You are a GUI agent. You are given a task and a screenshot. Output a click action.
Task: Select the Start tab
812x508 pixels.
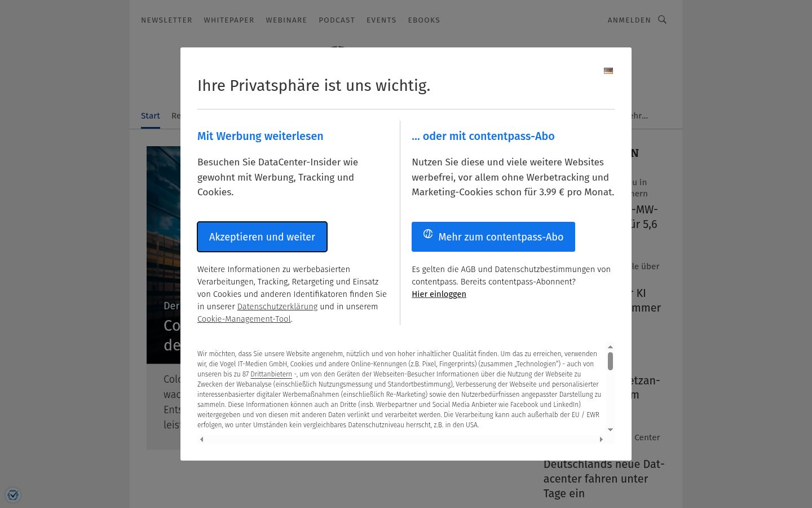[151, 116]
